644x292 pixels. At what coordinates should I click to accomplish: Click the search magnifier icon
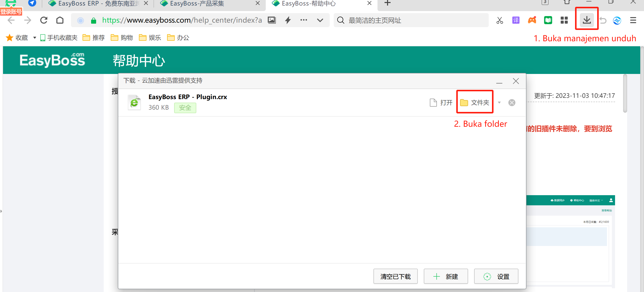[x=341, y=20]
